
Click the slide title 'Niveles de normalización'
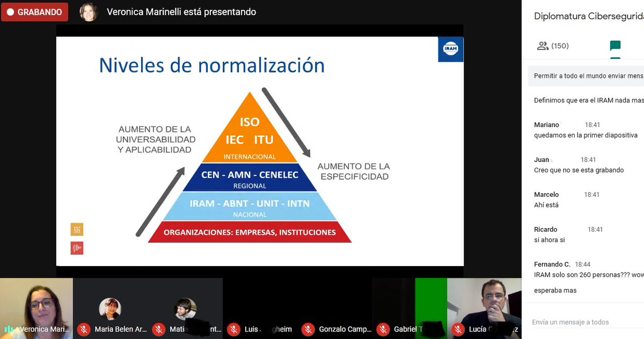(x=212, y=65)
